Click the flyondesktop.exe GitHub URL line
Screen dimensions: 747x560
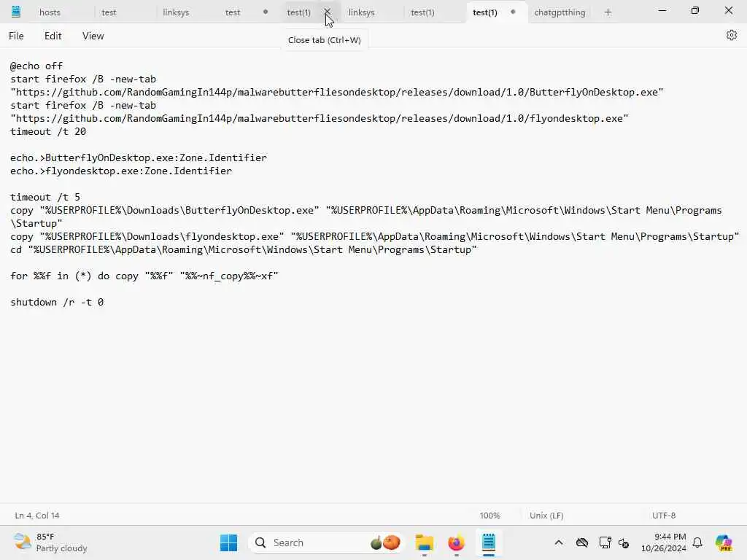320,118
